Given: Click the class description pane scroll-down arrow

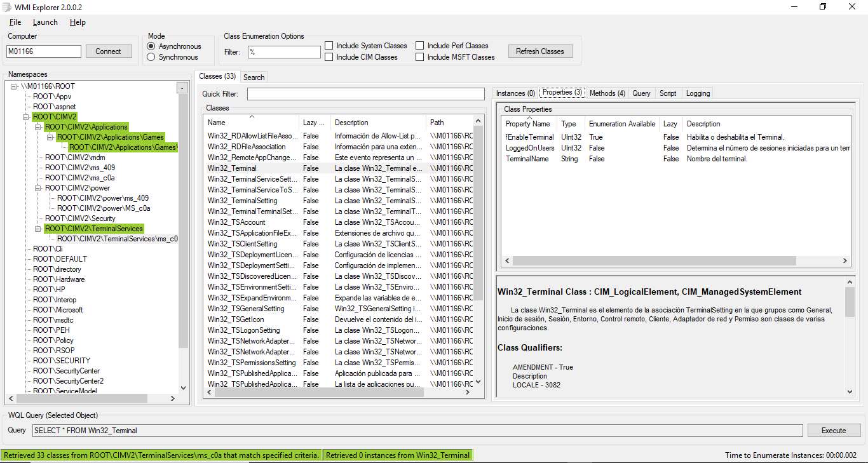Looking at the screenshot, I should (850, 393).
